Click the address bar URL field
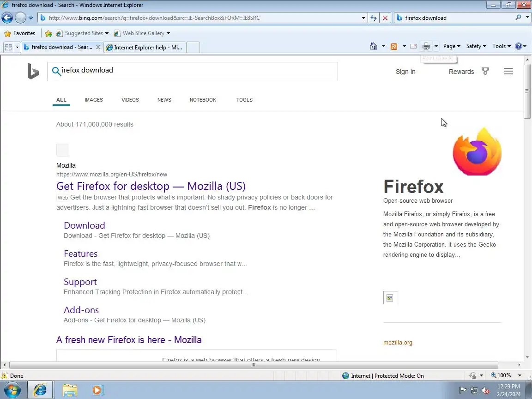Image resolution: width=532 pixels, height=399 pixels. (200, 18)
